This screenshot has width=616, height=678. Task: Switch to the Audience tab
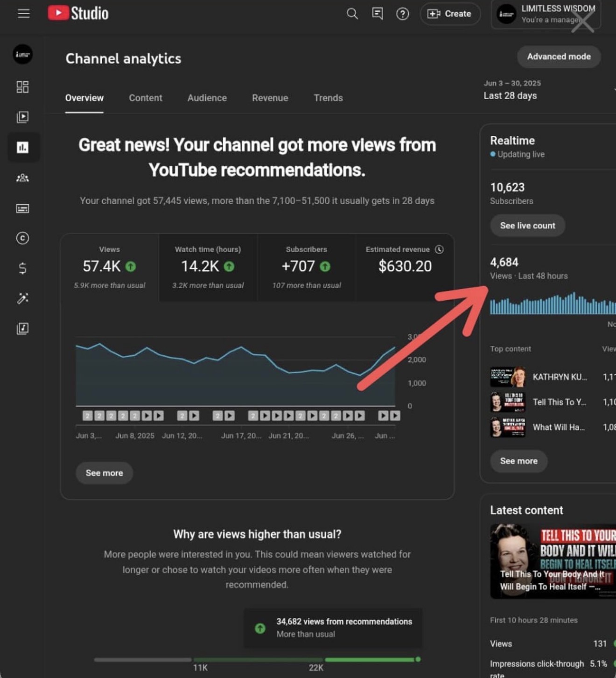pos(207,98)
